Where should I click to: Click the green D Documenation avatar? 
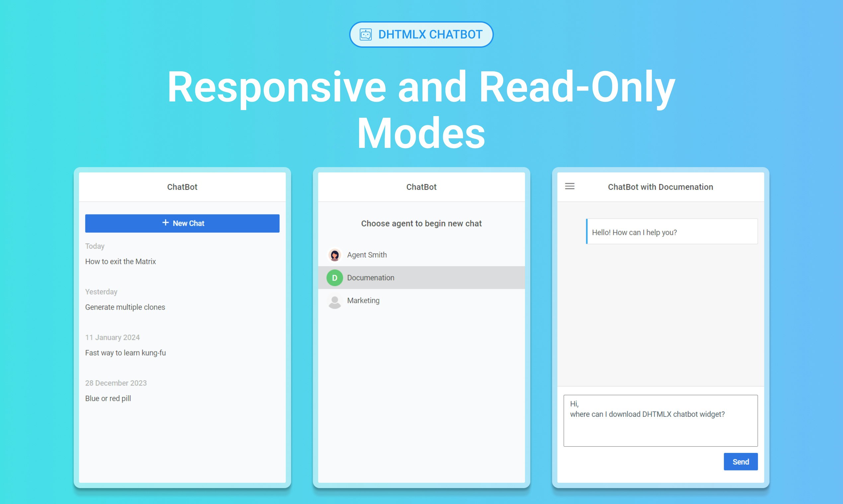[x=335, y=278]
